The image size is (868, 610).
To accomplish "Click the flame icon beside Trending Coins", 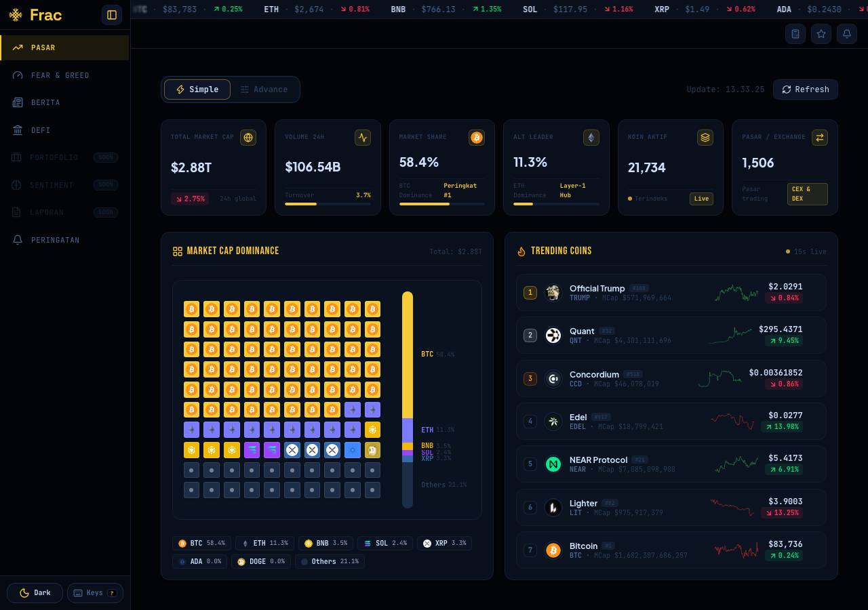I will pos(521,251).
